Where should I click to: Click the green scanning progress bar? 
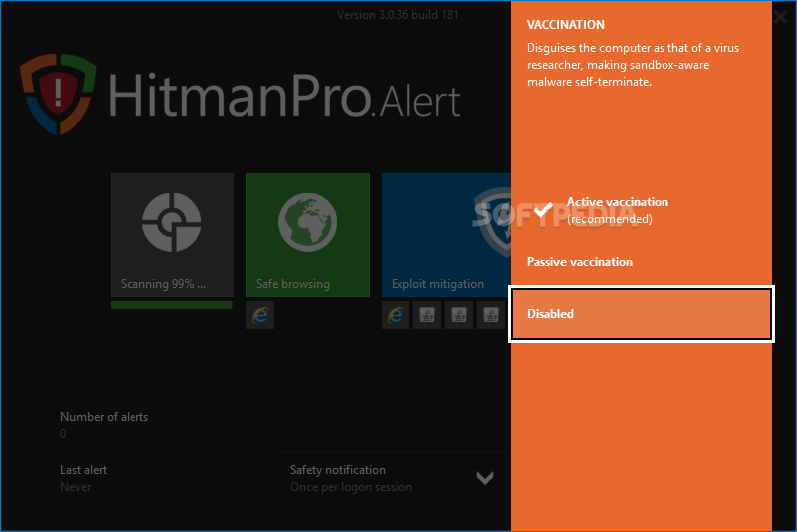pos(171,305)
